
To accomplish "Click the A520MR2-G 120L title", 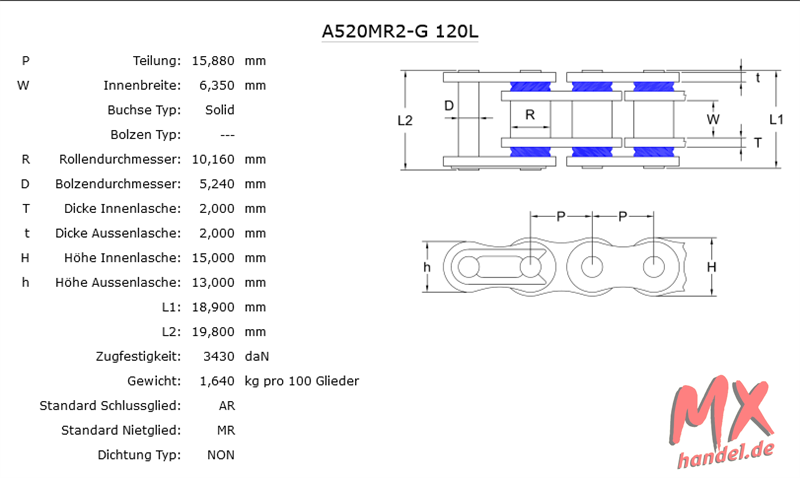I will point(399,30).
